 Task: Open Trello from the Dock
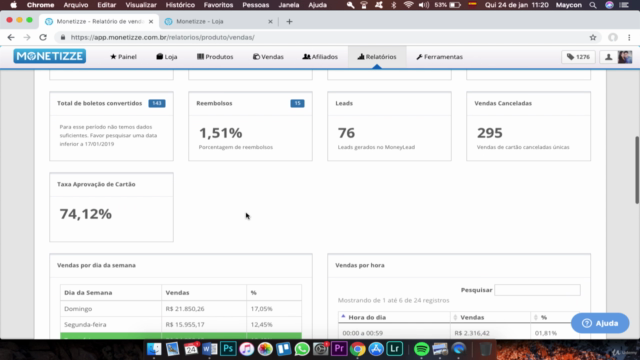click(283, 349)
